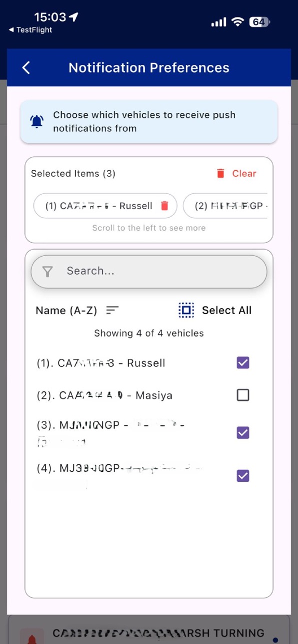Tap the bell notification icon
This screenshot has height=644, width=298.
tap(36, 121)
